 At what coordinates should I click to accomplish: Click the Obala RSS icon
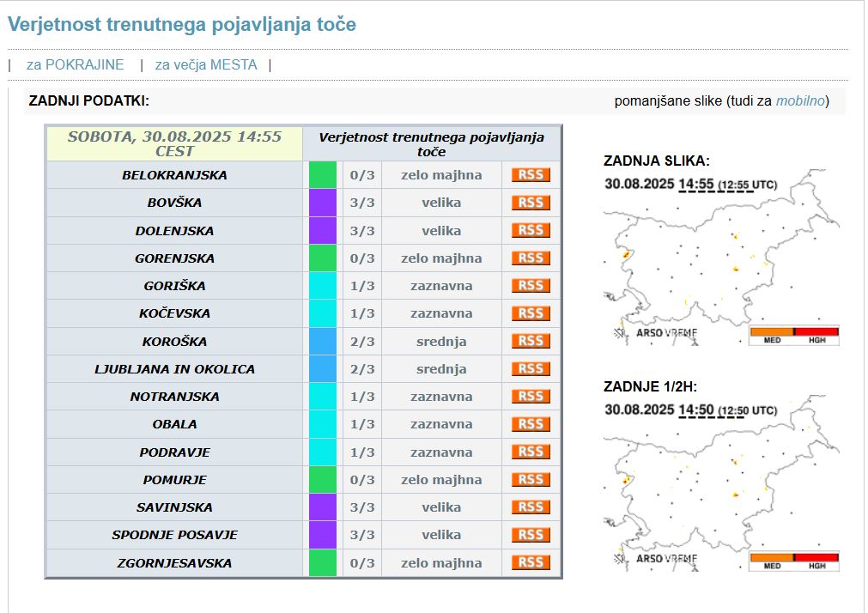coord(531,424)
